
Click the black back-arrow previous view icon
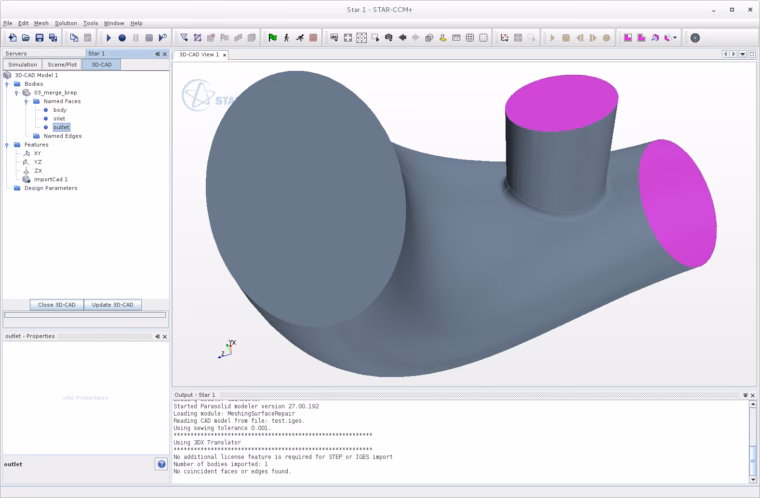point(402,38)
